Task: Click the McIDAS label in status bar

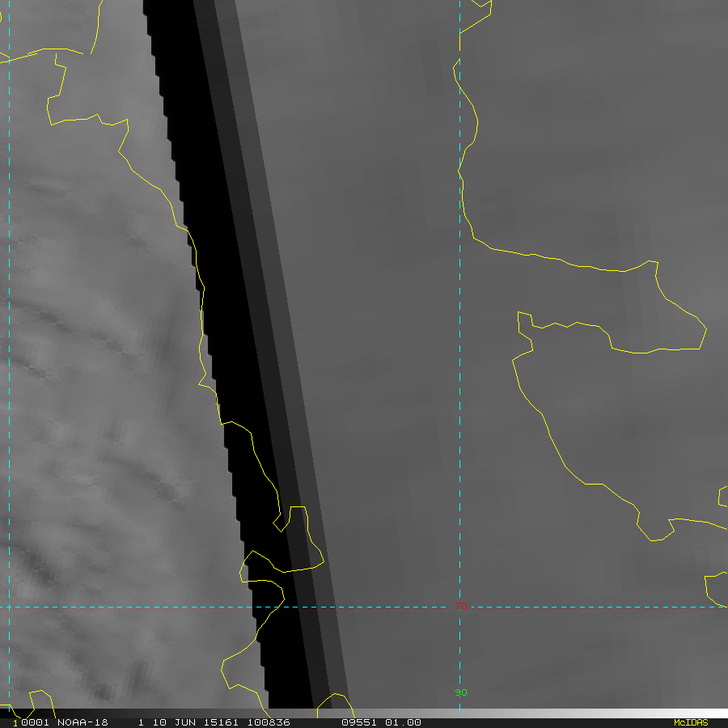Action: pyautogui.click(x=690, y=722)
